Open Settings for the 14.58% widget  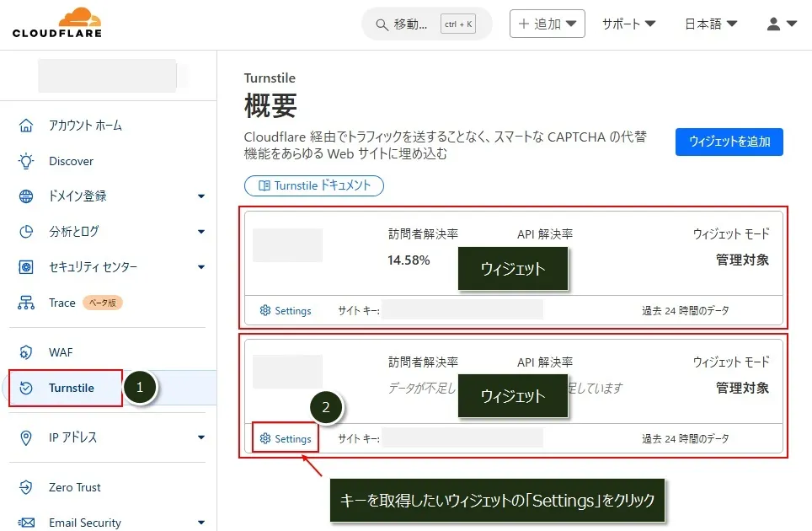286,311
